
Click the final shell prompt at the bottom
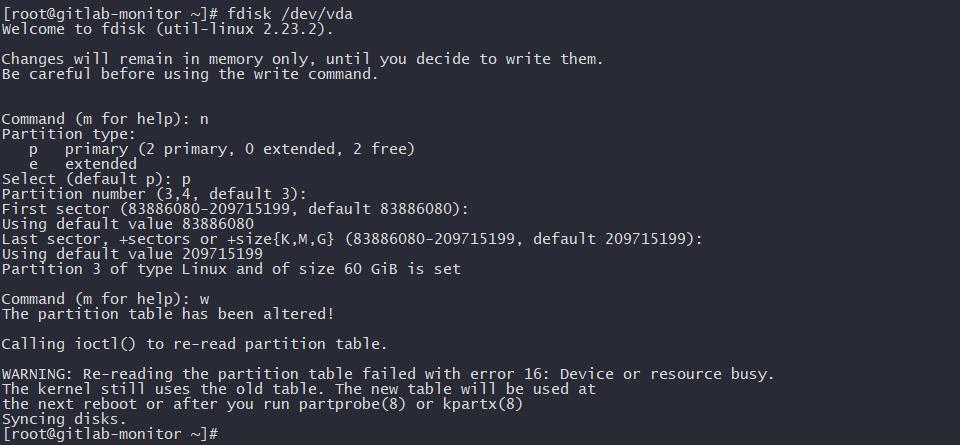tap(110, 434)
